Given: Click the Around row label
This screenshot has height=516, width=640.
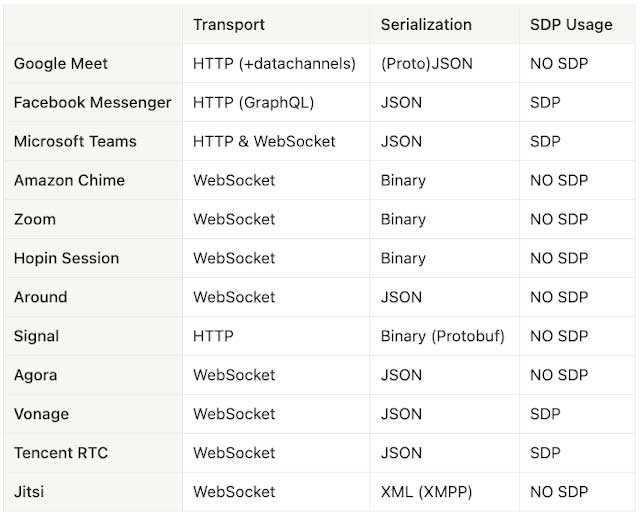Looking at the screenshot, I should click(41, 298).
